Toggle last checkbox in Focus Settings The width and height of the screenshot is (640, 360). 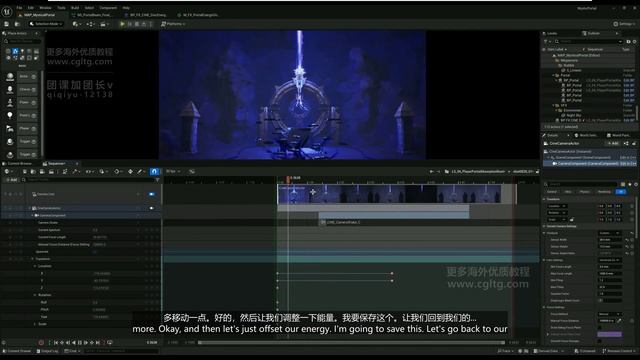[600, 341]
